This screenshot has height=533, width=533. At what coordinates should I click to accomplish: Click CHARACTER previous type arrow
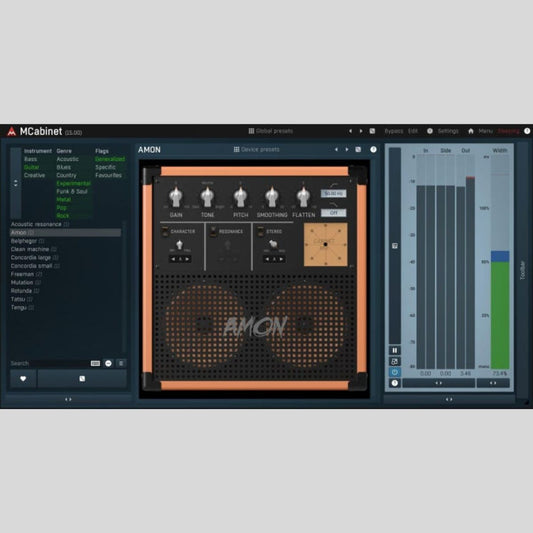tap(173, 259)
